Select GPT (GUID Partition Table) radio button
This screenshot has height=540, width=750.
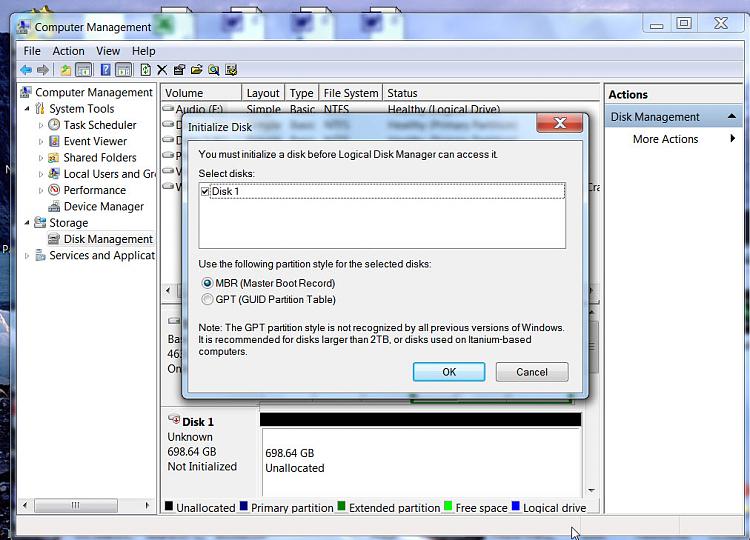(x=207, y=299)
